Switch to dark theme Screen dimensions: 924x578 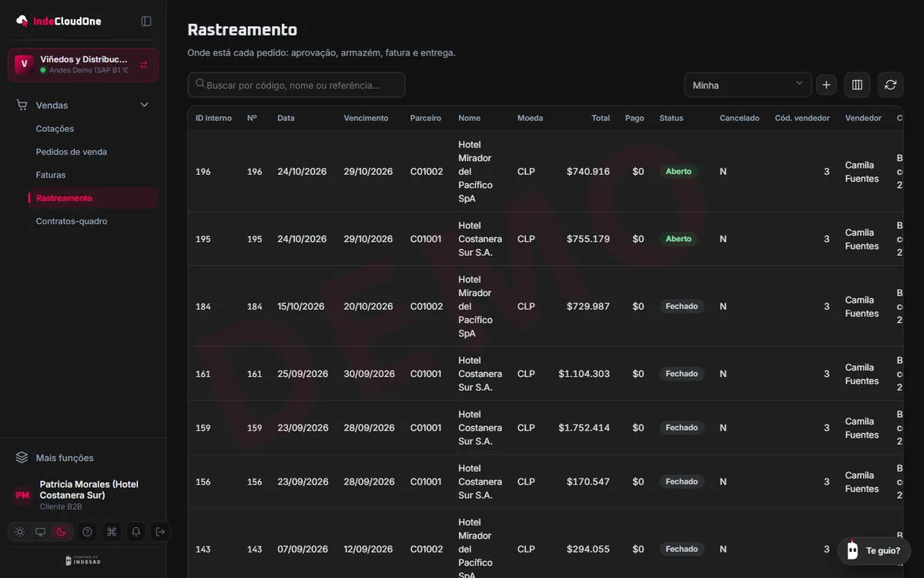62,532
